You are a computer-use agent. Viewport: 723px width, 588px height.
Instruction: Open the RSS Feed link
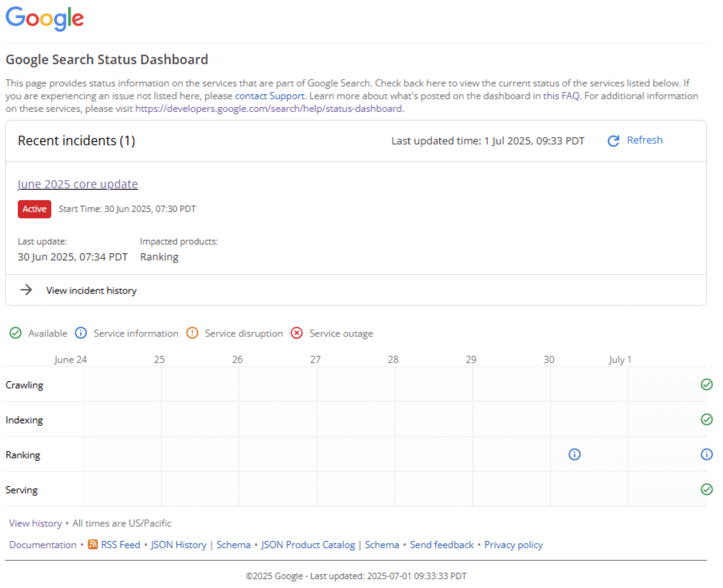[120, 545]
